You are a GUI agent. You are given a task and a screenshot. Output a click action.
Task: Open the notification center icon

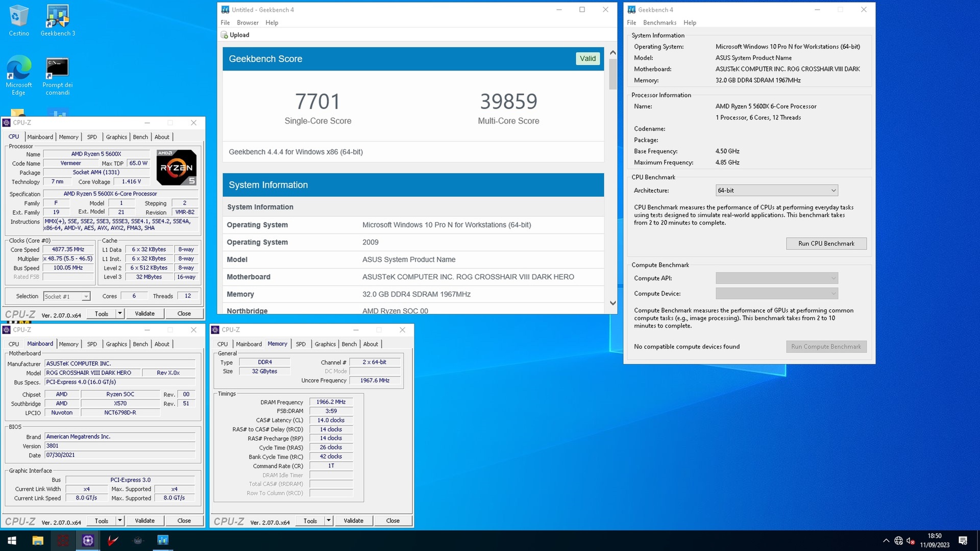(x=963, y=541)
